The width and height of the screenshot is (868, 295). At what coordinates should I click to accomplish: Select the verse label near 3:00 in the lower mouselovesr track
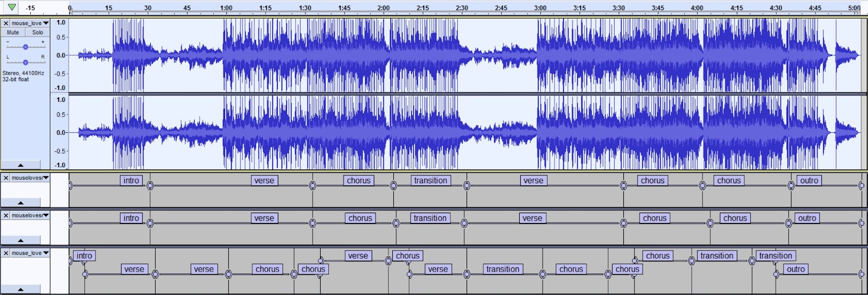pos(532,218)
